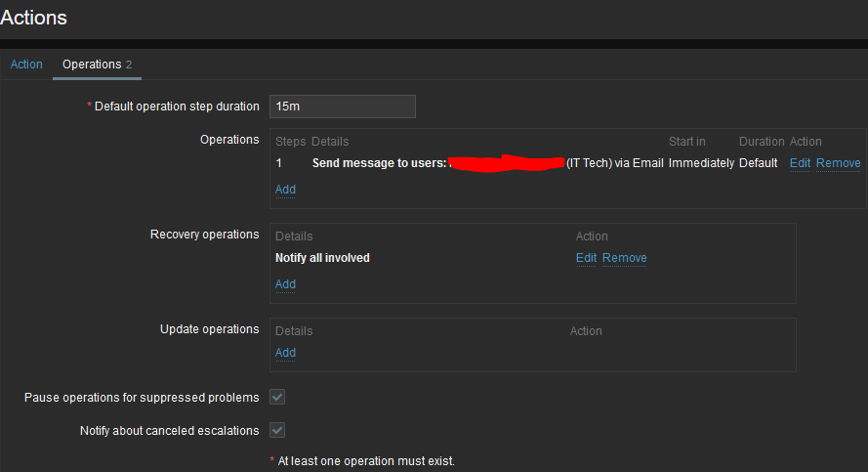The image size is (868, 472).
Task: Click the At least one operation must exist note
Action: click(x=366, y=460)
